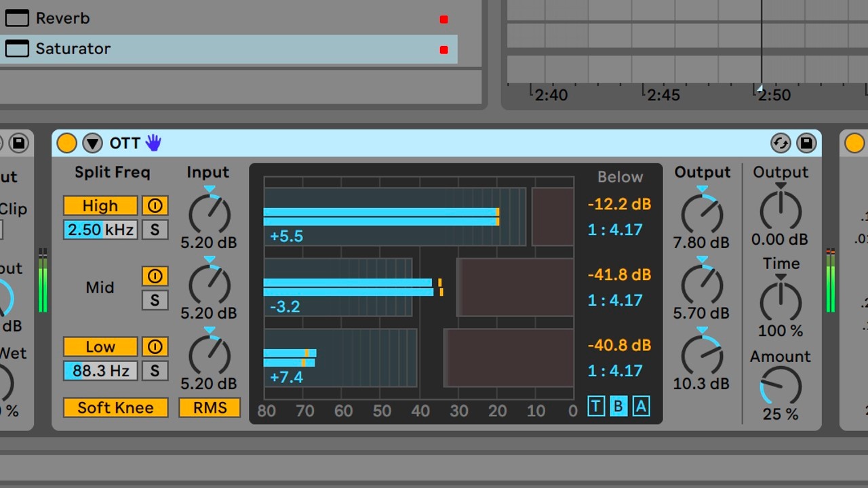
Task: Click the Mid band label
Action: (x=100, y=287)
